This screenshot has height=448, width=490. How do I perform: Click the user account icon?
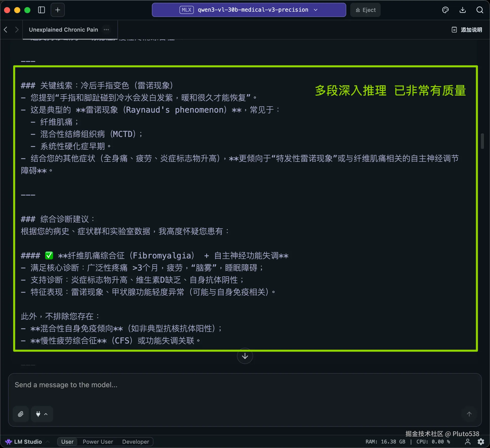(468, 442)
